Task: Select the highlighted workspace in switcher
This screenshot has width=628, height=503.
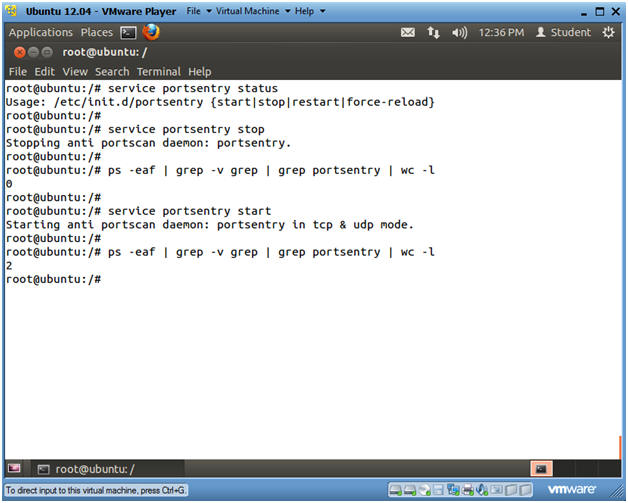Action: pyautogui.click(x=541, y=469)
